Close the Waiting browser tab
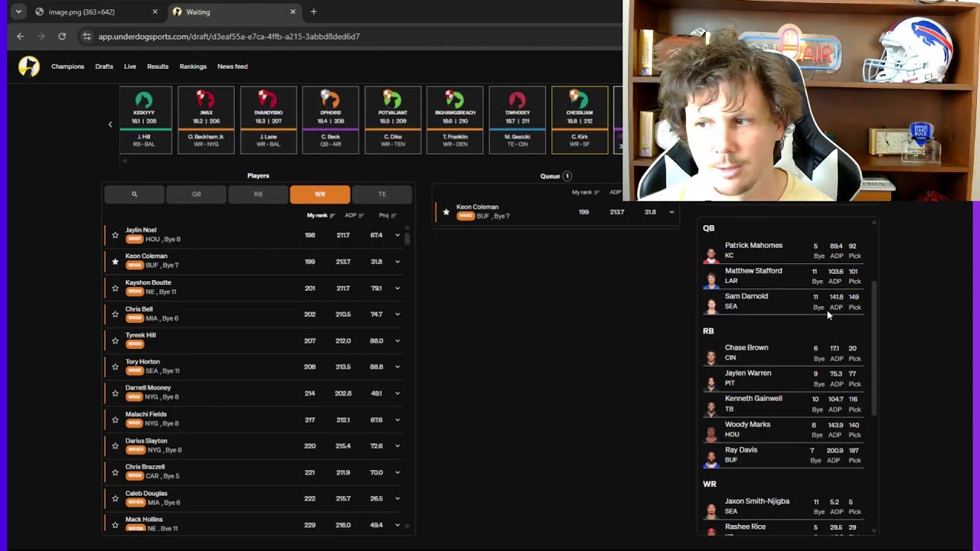980x551 pixels. pos(292,11)
